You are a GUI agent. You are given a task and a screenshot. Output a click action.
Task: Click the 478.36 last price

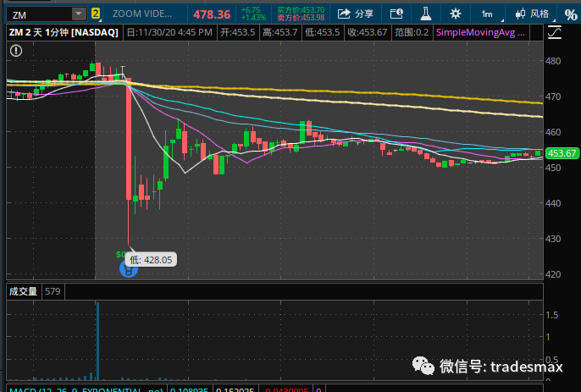pos(212,15)
